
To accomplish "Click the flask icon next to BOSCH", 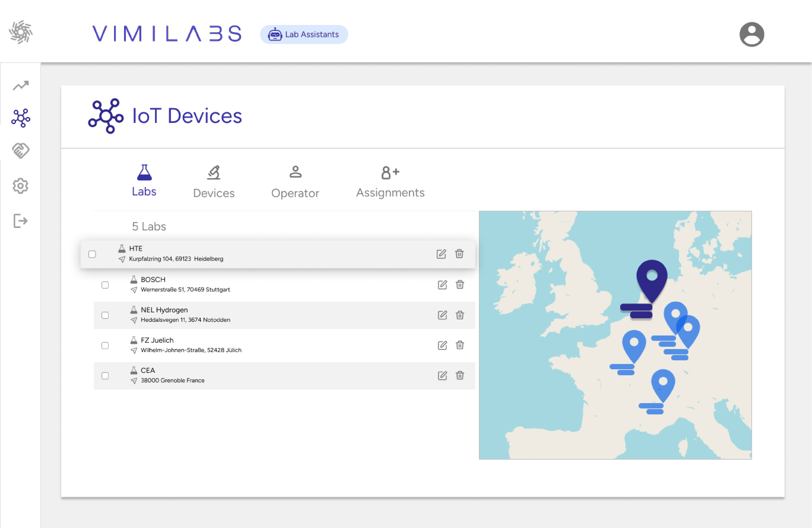I will (134, 279).
